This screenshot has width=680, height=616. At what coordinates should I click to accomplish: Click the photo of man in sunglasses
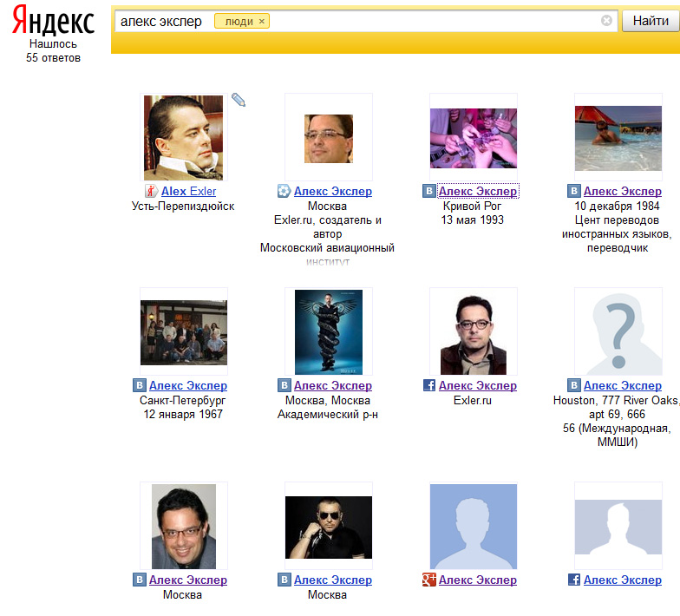pyautogui.click(x=329, y=527)
